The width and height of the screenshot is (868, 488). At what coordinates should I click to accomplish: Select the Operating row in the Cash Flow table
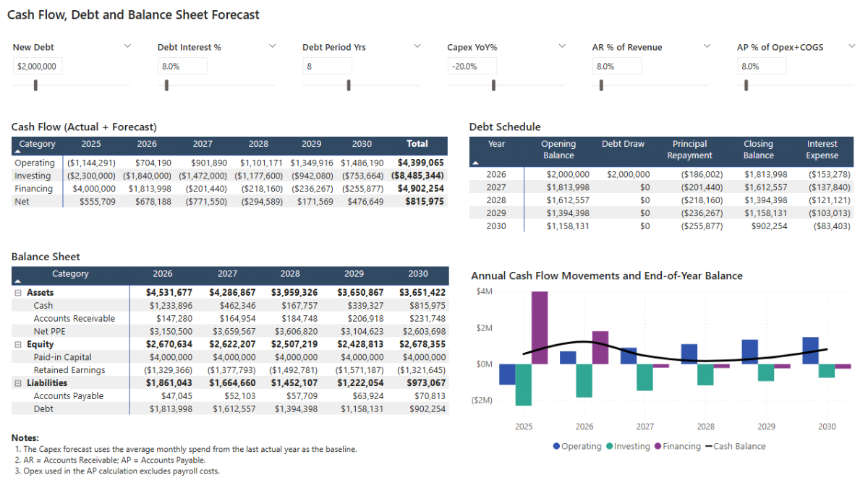pyautogui.click(x=34, y=163)
